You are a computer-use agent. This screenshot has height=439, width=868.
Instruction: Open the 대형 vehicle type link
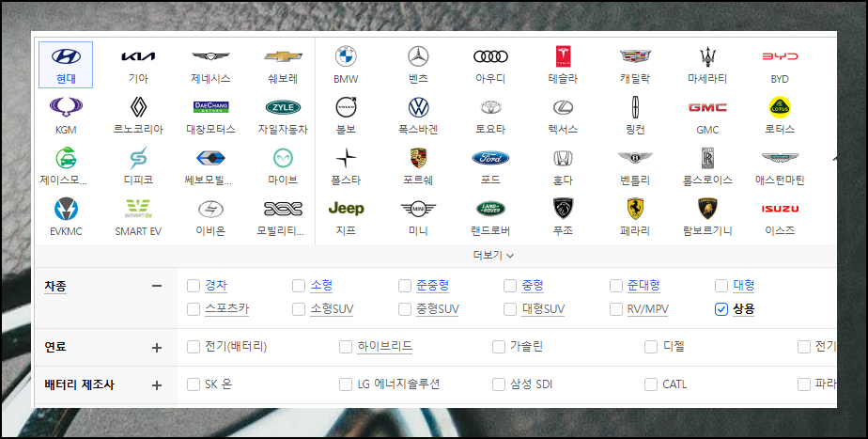pyautogui.click(x=743, y=286)
